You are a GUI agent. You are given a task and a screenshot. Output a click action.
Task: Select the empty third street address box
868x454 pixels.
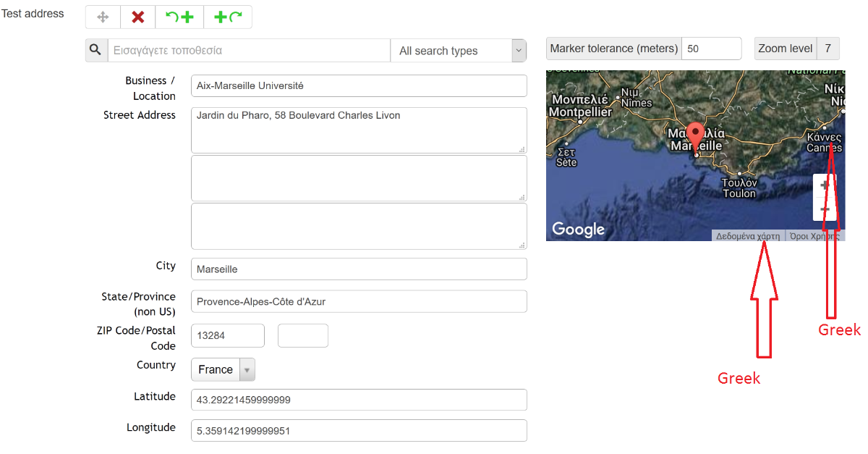pyautogui.click(x=359, y=226)
